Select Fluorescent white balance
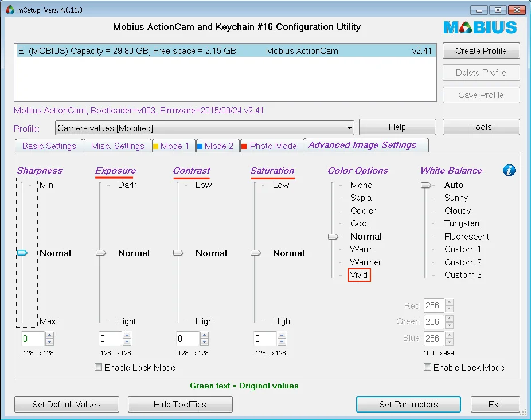531x420 pixels. coord(466,236)
